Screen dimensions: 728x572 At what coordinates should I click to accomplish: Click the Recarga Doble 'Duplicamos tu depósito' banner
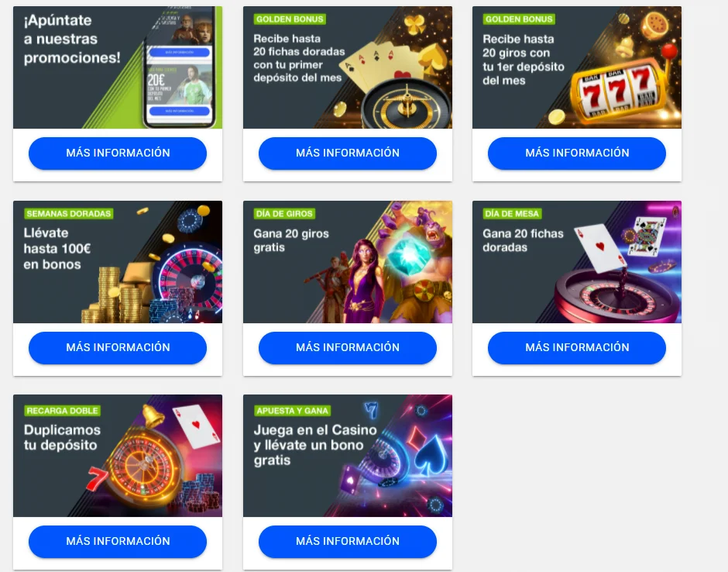pos(118,456)
